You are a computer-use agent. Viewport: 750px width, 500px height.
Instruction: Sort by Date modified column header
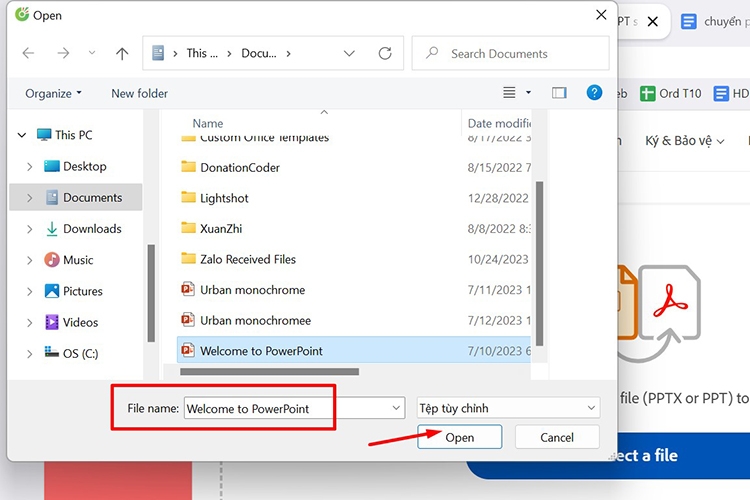pyautogui.click(x=499, y=123)
